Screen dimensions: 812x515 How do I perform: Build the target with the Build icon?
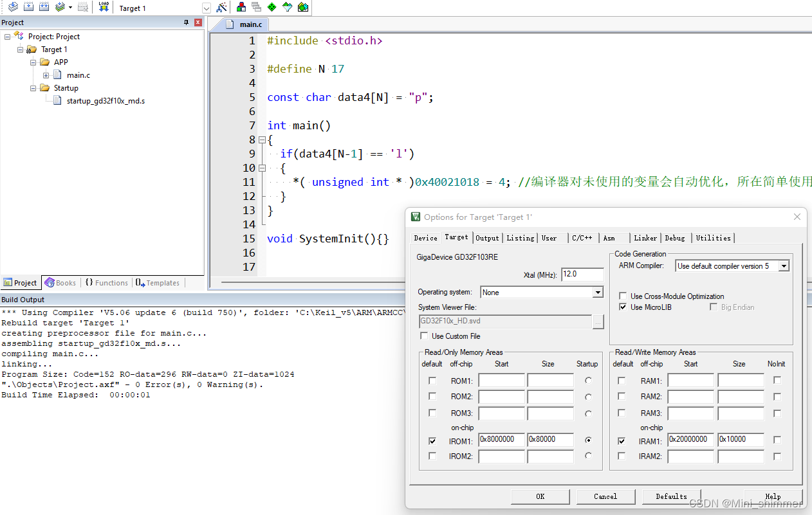tap(30, 8)
